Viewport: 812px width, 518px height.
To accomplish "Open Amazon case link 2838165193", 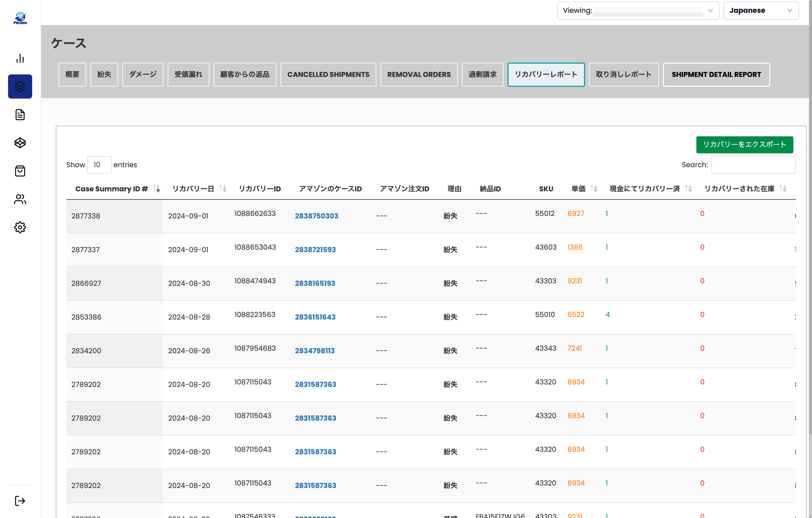I will point(315,283).
